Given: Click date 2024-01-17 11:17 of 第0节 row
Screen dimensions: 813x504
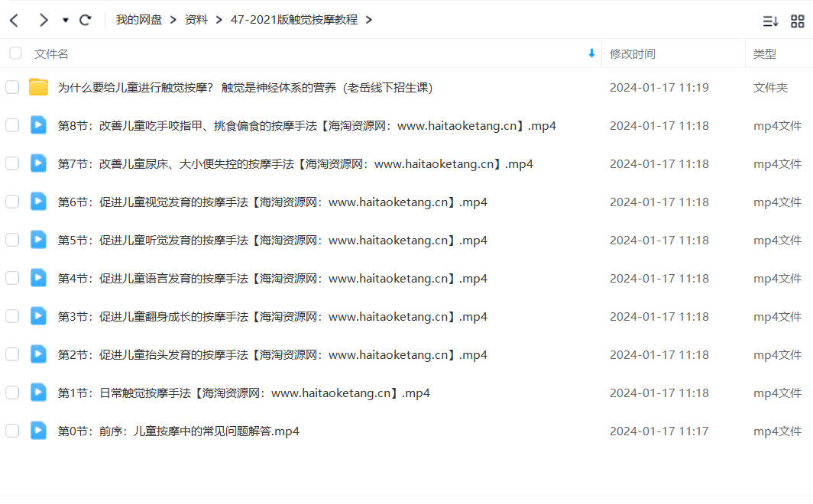Looking at the screenshot, I should click(x=659, y=431).
